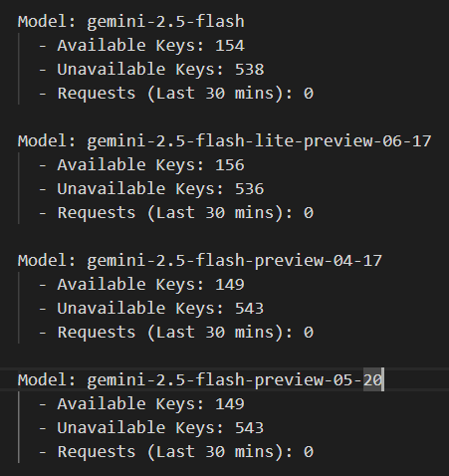Screen dimensions: 449x476
Task: Click the highlighted '20' at the line end
Action: click(x=372, y=379)
